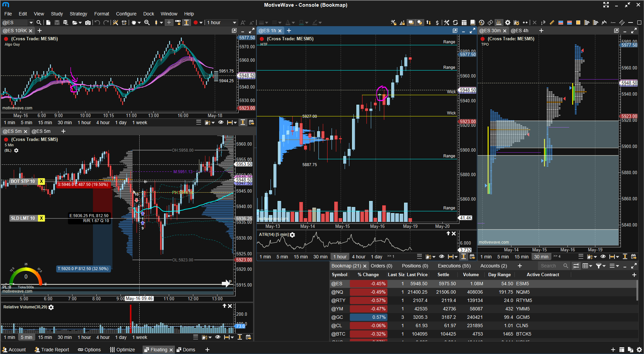The image size is (644, 354).
Task: Select the rectangle drawing tool icon
Action: tap(639, 22)
